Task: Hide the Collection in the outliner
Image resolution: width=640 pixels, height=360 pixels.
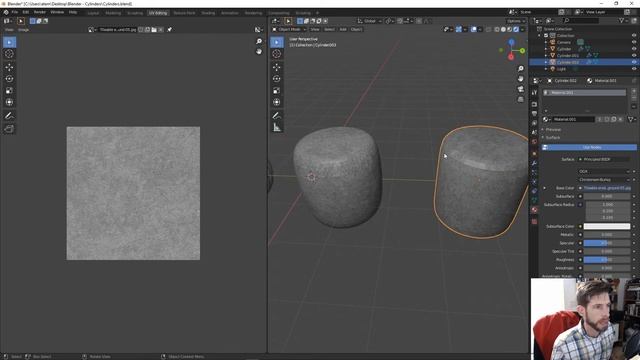Action: 634,36
